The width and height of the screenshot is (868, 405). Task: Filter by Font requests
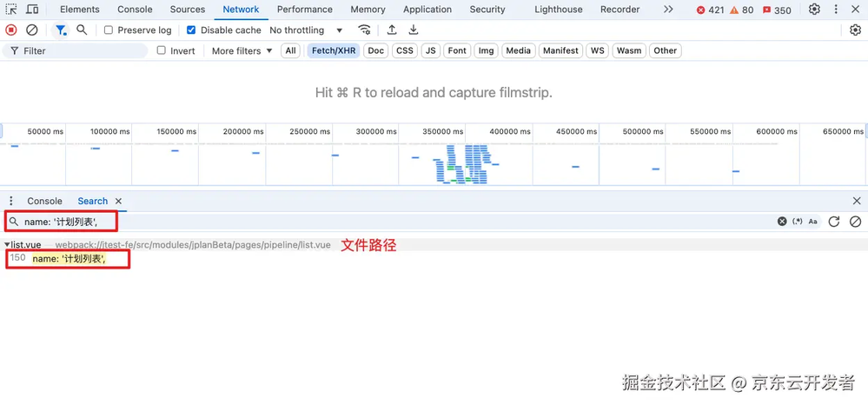(x=457, y=51)
